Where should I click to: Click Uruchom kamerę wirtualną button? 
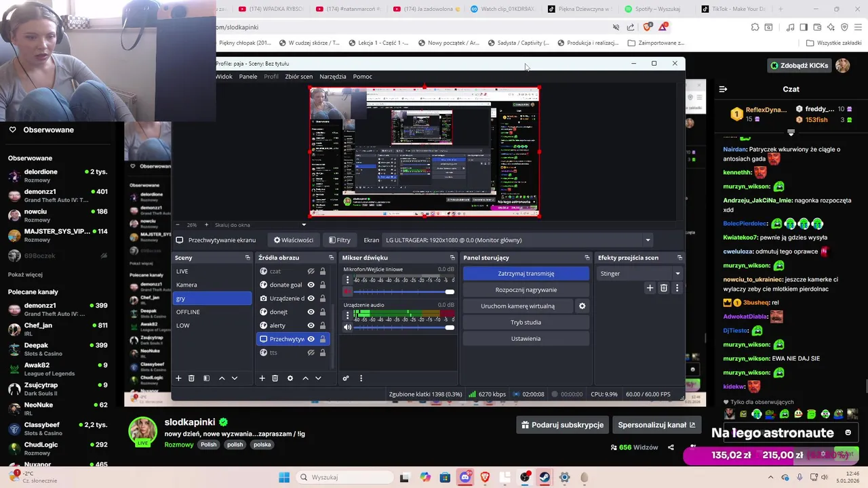(517, 306)
